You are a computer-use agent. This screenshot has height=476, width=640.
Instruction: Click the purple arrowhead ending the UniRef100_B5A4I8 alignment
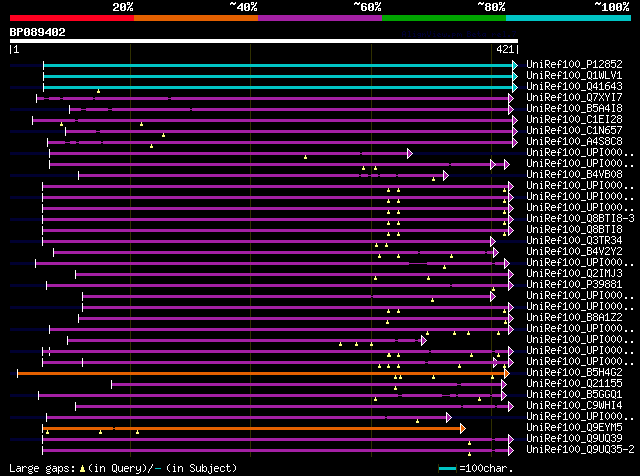[511, 109]
